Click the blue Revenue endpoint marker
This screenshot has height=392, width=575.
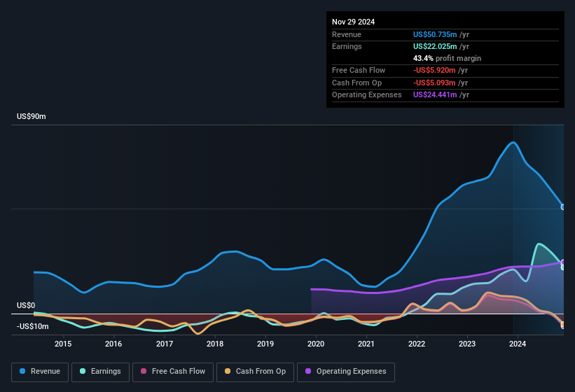[x=563, y=207]
